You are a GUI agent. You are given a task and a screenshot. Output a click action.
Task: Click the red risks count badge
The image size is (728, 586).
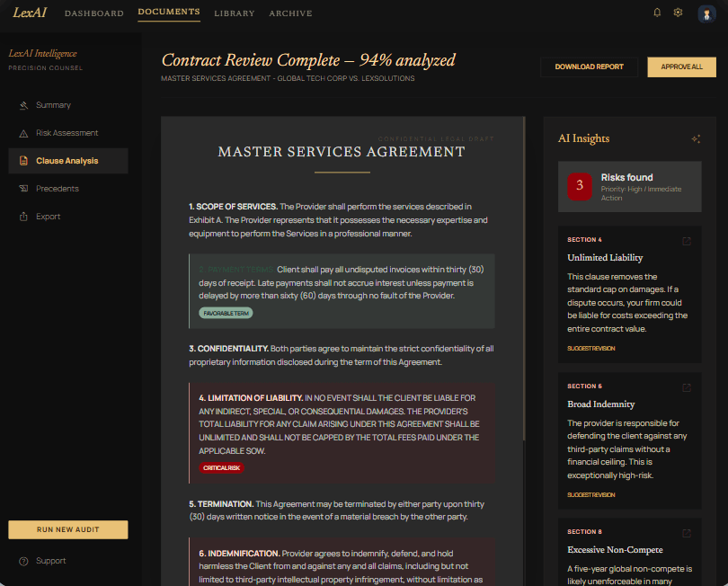[580, 185]
